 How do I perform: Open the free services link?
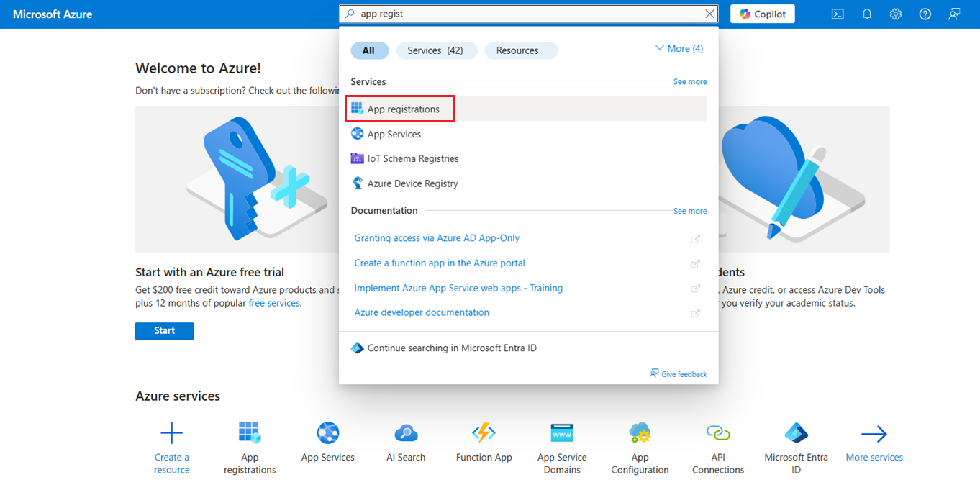pos(274,304)
